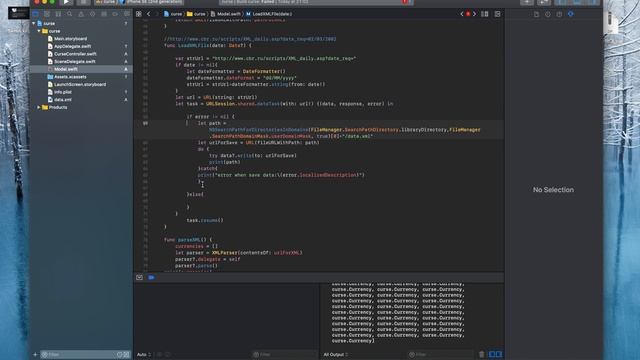Open the All Output dropdown in console

336,355
